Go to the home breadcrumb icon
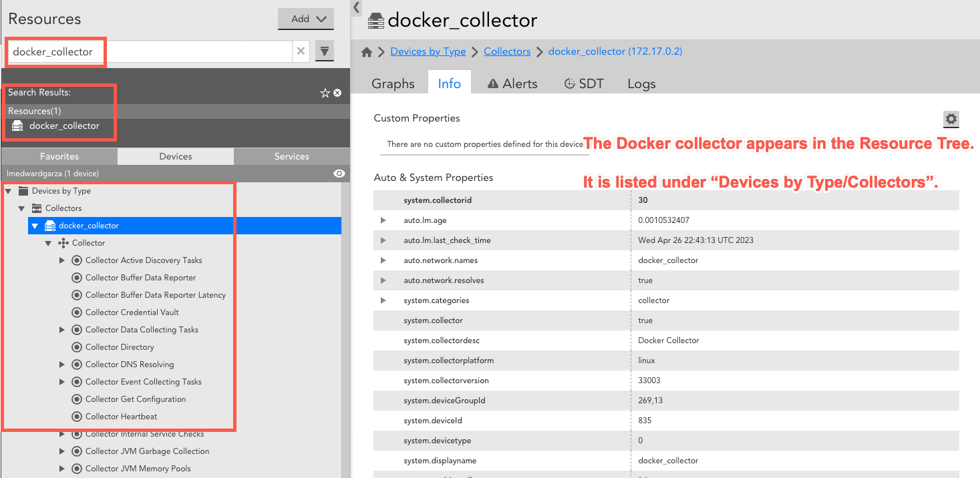Screen dimensions: 980x478 (x=366, y=51)
